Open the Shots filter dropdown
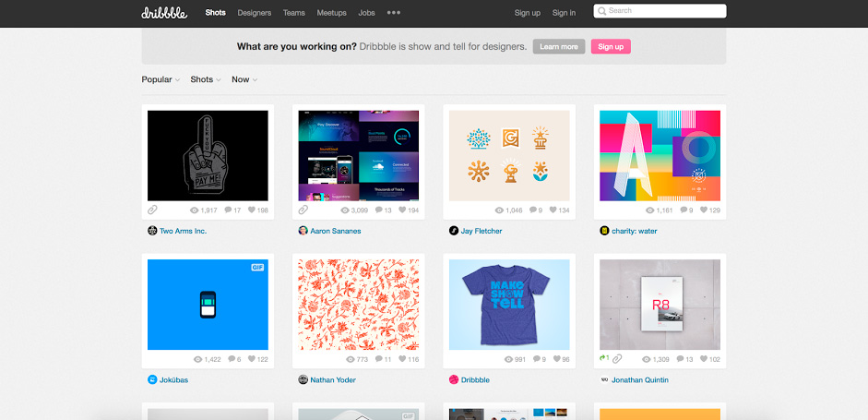This screenshot has width=868, height=420. (206, 79)
